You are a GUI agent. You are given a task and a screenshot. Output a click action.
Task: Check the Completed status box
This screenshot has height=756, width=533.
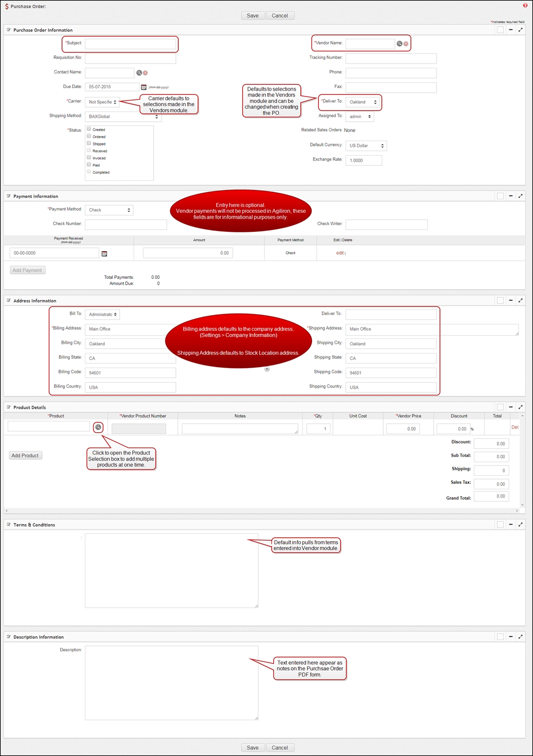[89, 172]
